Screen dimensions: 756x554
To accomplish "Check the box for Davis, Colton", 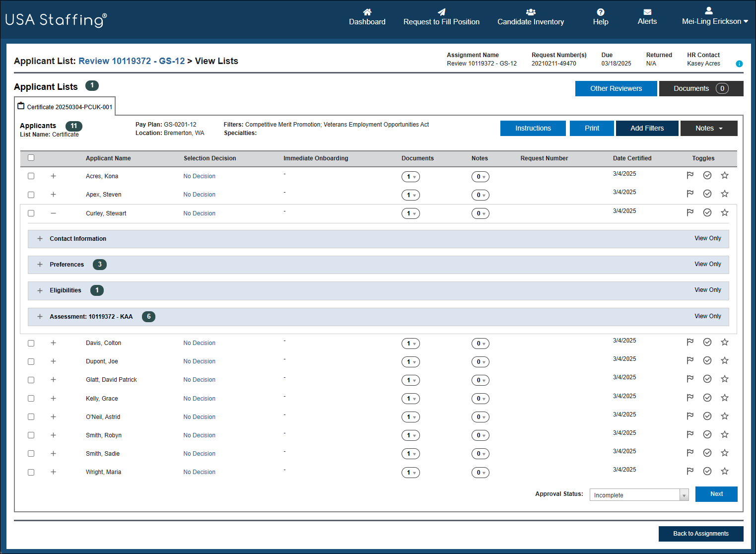I will [x=31, y=343].
